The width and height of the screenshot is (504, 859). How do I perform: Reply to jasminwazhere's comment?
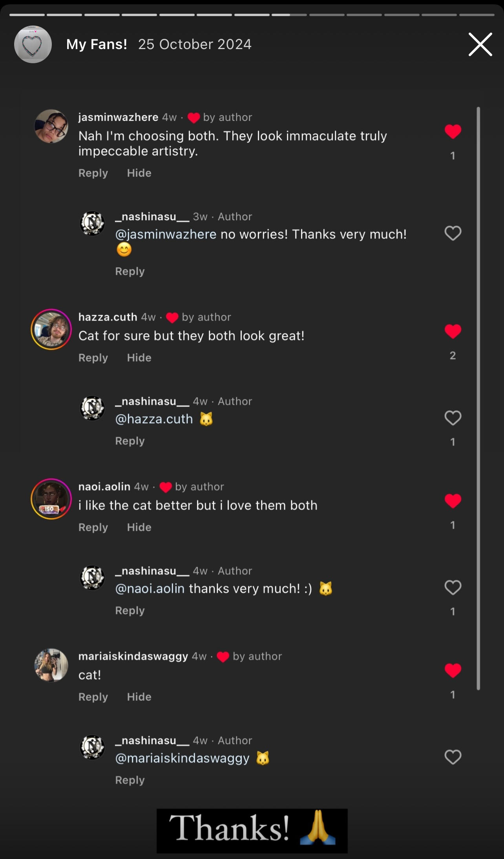coord(93,173)
